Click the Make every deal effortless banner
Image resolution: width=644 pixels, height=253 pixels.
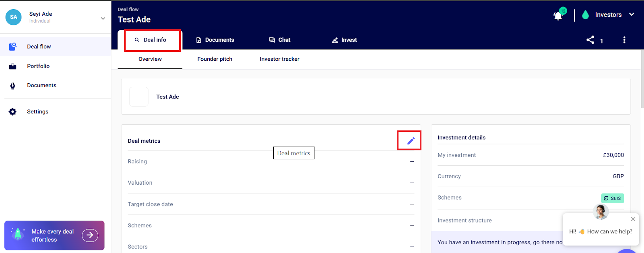[54, 235]
